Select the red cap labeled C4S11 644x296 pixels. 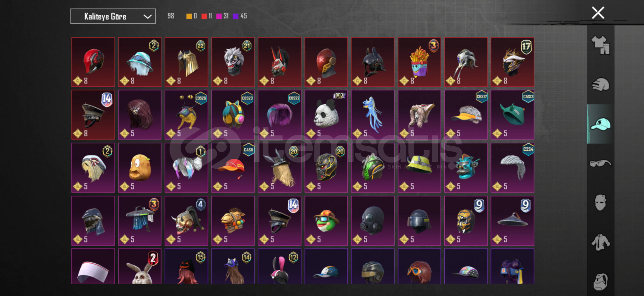click(x=233, y=168)
